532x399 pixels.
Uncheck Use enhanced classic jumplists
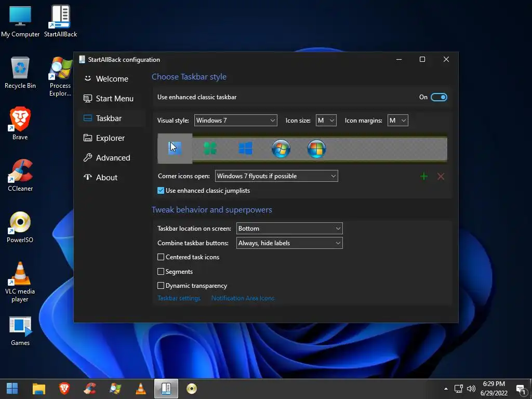pos(161,191)
